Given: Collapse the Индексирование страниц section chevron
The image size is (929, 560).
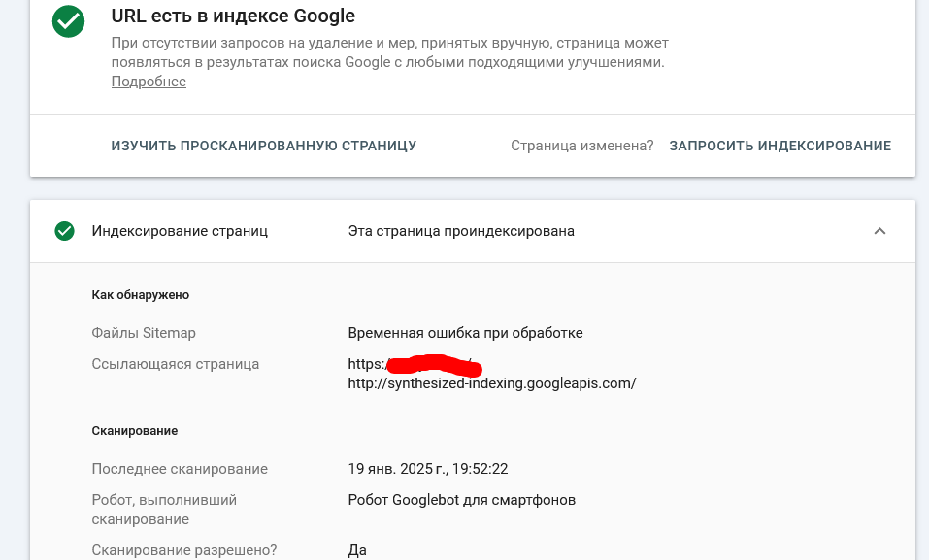Looking at the screenshot, I should (x=879, y=231).
